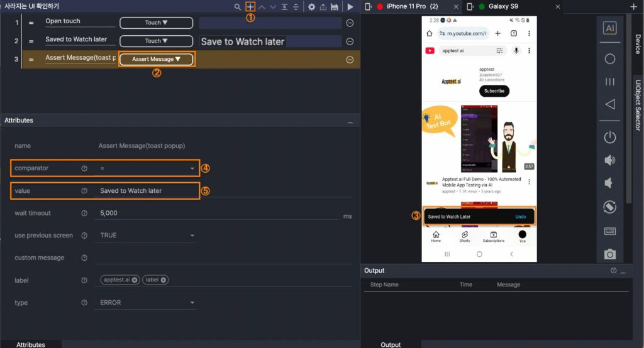The image size is (644, 348).
Task: Click the add step plus icon
Action: click(x=250, y=6)
